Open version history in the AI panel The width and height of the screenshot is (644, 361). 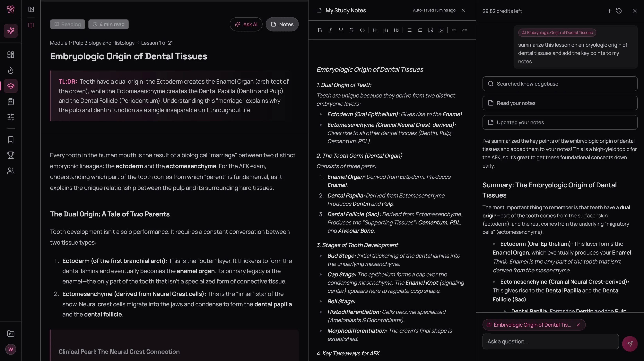tap(619, 11)
